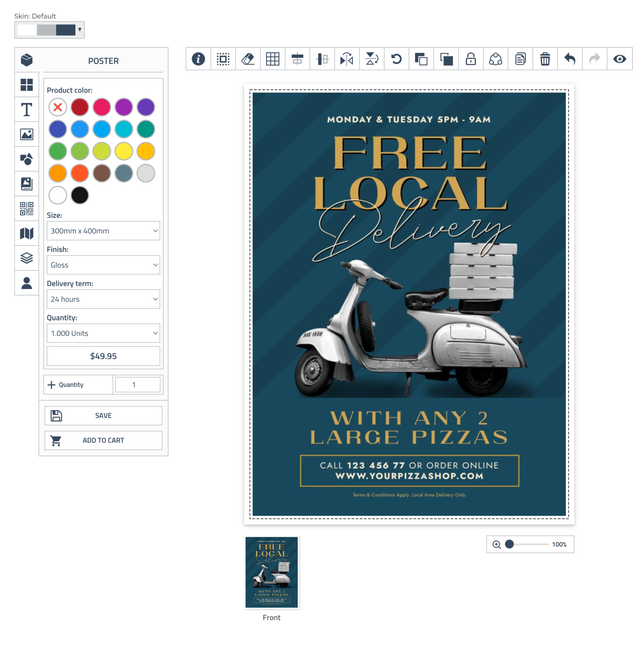Open the Size dropdown 300mm x 400mm
Image resolution: width=644 pixels, height=663 pixels.
tap(103, 231)
